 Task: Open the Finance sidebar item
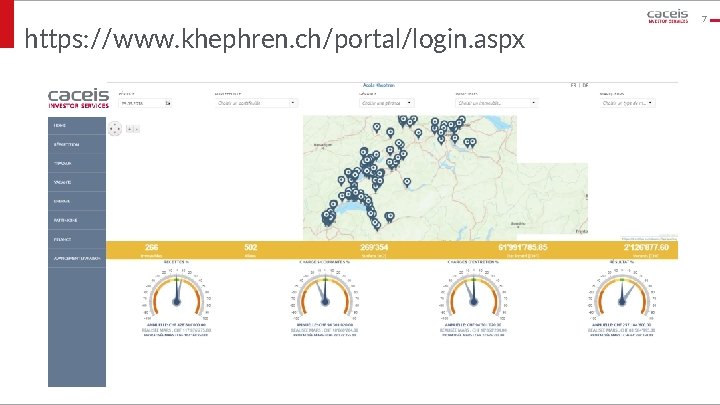tap(77, 239)
